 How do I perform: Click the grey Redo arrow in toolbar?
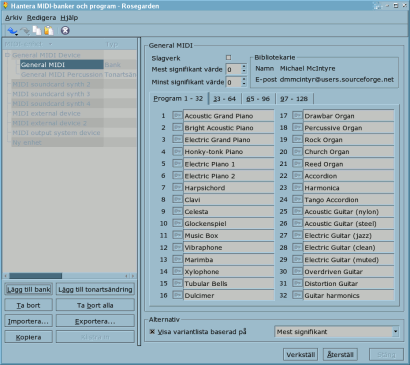pos(25,31)
